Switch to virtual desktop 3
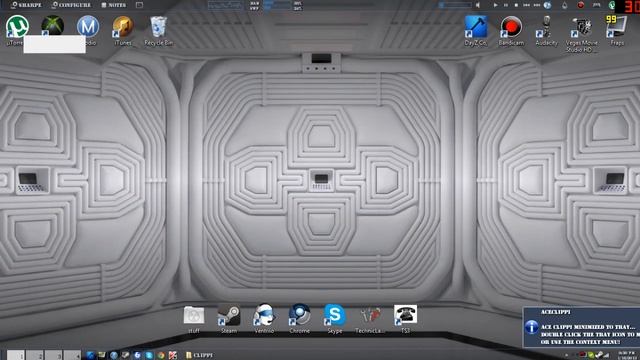Image resolution: width=640 pixels, height=360 pixels. point(53,355)
